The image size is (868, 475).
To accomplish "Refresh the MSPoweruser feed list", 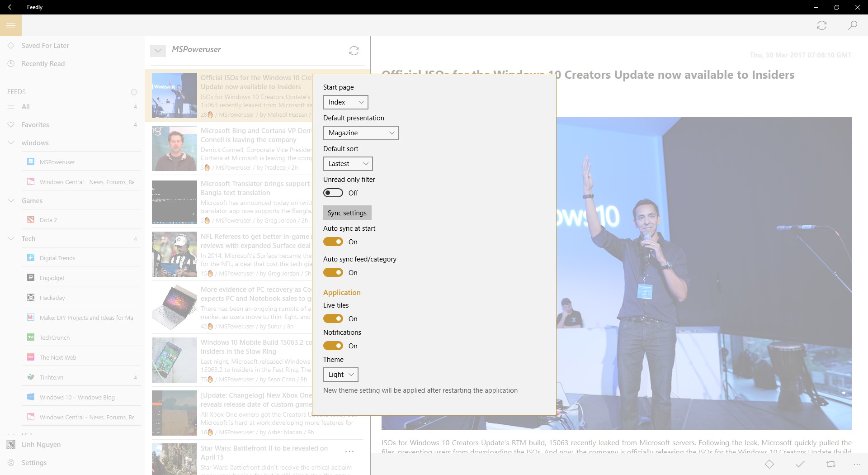I will coord(354,51).
